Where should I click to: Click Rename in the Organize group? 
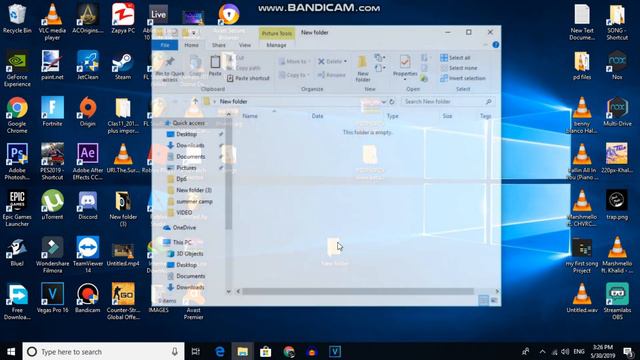[x=332, y=75]
